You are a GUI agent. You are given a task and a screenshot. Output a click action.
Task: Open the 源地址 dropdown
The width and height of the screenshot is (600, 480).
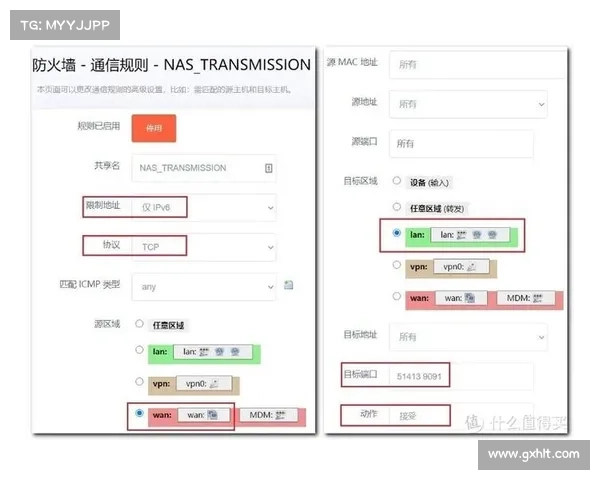click(x=468, y=104)
